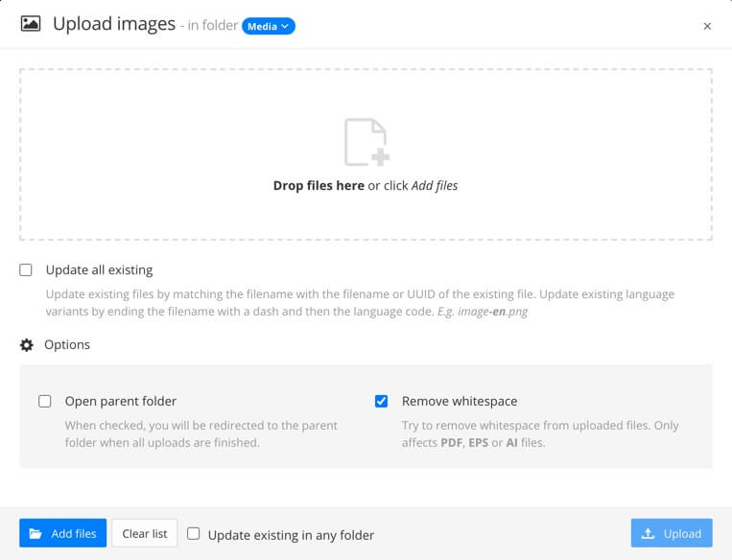Click the 'Remove whitespace' label text
This screenshot has height=560, width=732.
(x=460, y=402)
